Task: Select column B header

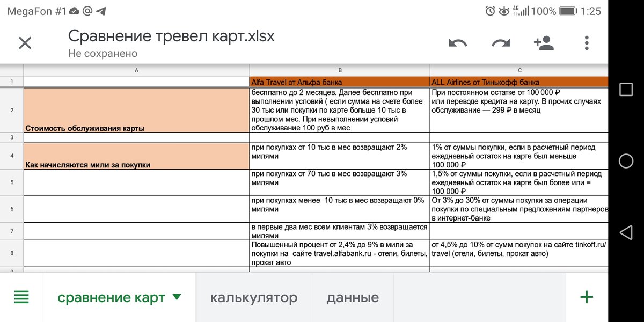Action: coord(340,70)
